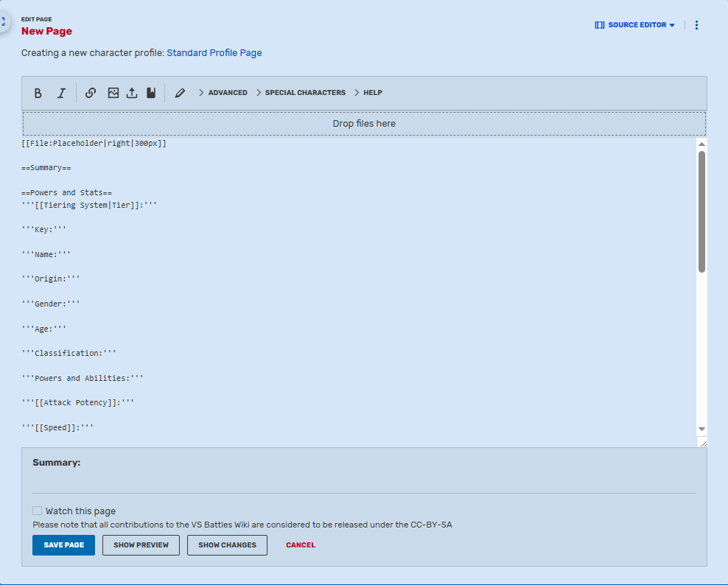Image resolution: width=728 pixels, height=585 pixels.
Task: Toggle syntax highlighting with the marker icon
Action: (180, 93)
